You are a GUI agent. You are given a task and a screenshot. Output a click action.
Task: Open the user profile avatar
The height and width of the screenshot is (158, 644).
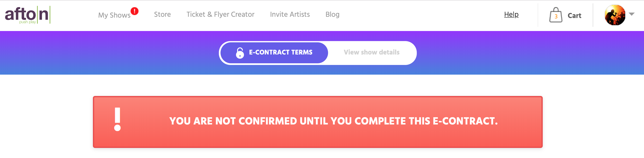tap(615, 15)
